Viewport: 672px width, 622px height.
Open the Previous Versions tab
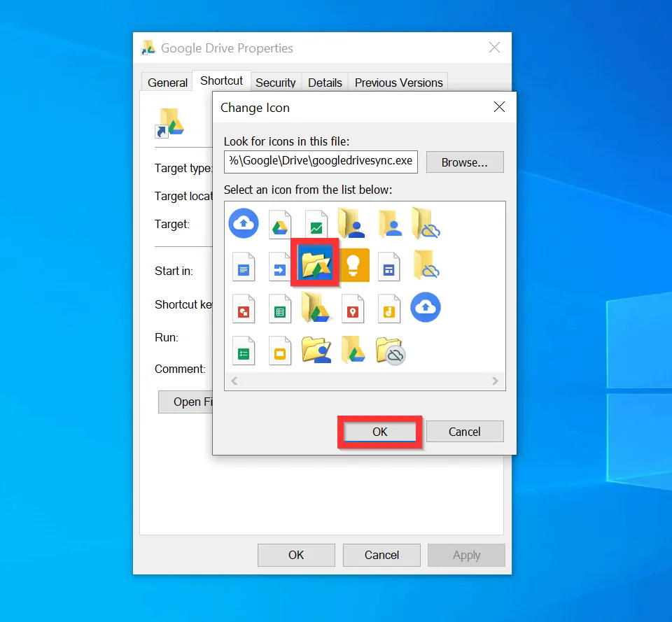pos(398,82)
